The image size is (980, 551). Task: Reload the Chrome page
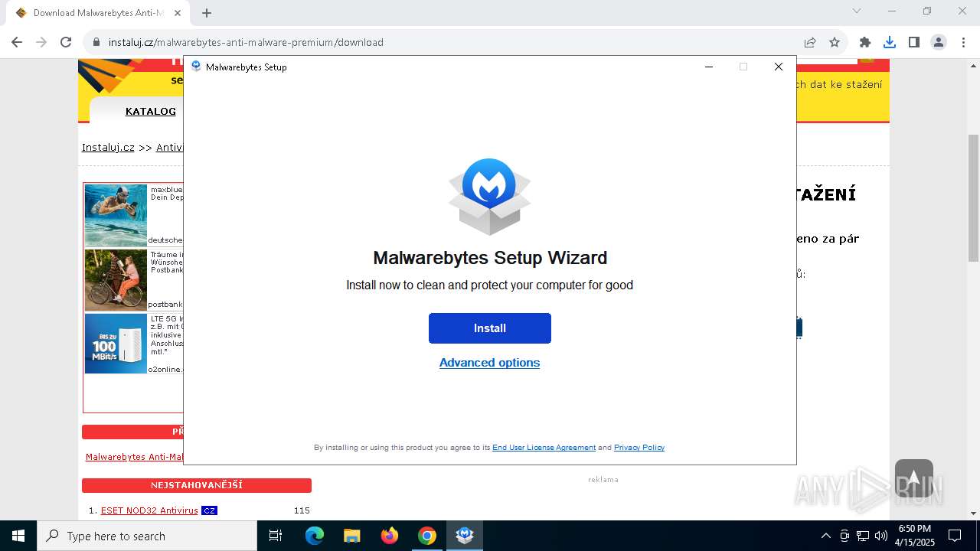(x=66, y=42)
